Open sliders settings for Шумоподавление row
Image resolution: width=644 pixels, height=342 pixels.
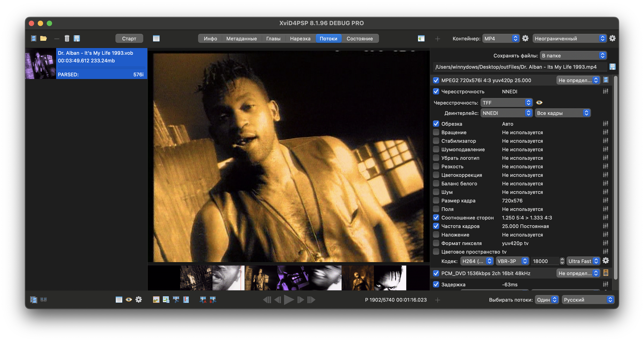click(605, 149)
